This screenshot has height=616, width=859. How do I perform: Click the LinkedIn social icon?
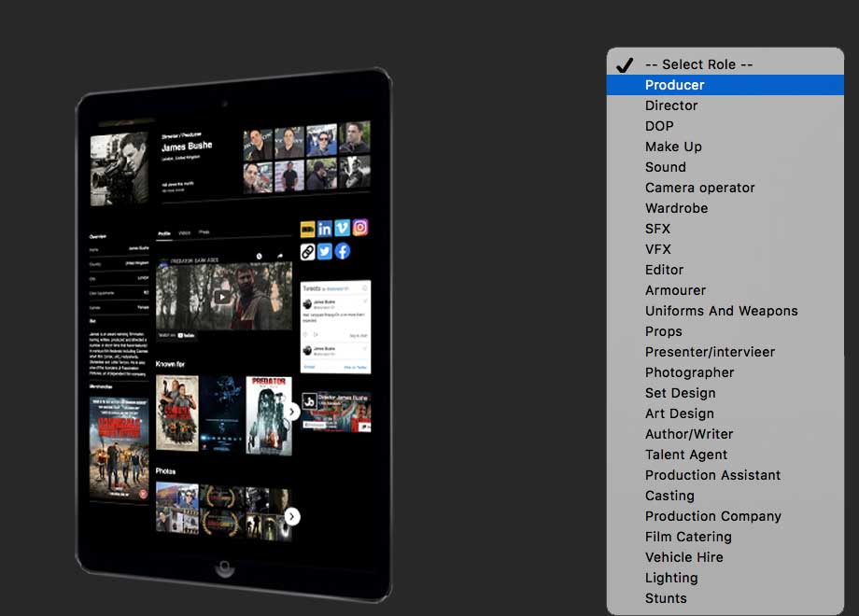[x=324, y=229]
